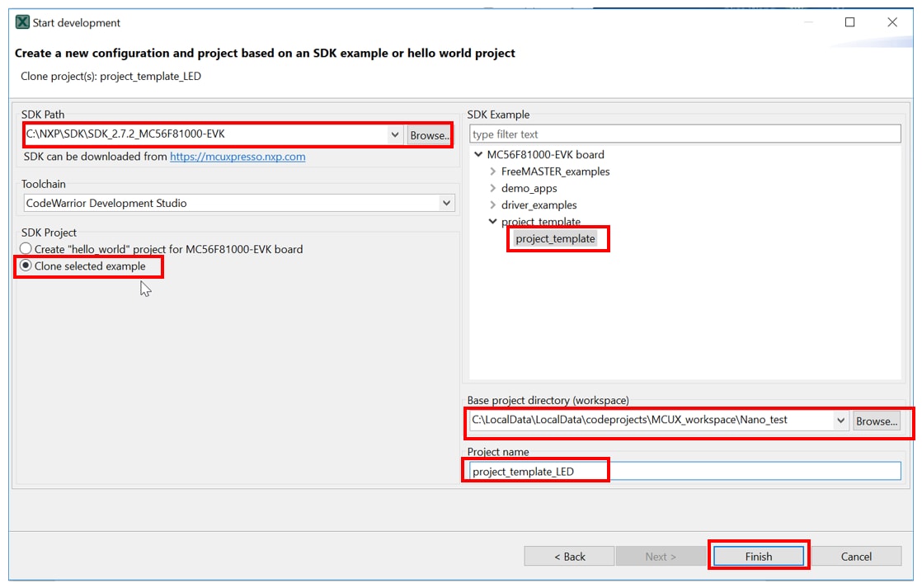Expand the driver_examples tree node

(493, 205)
